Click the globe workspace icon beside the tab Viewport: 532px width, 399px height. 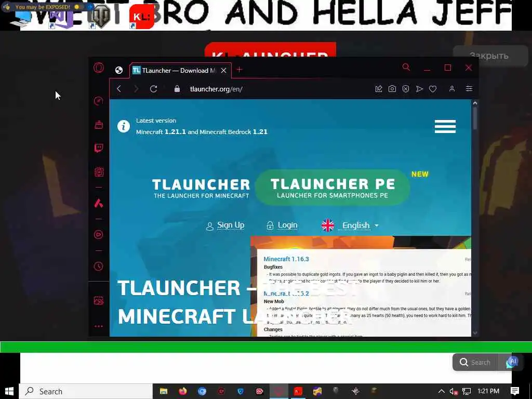point(119,70)
